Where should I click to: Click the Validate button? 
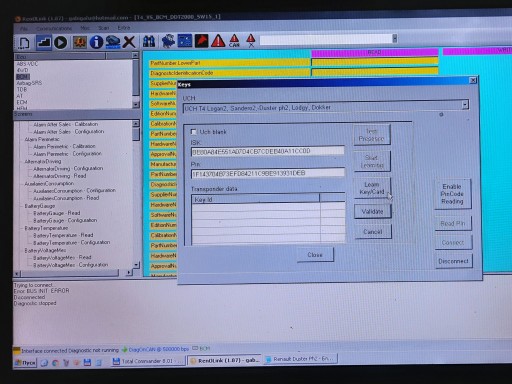click(372, 212)
